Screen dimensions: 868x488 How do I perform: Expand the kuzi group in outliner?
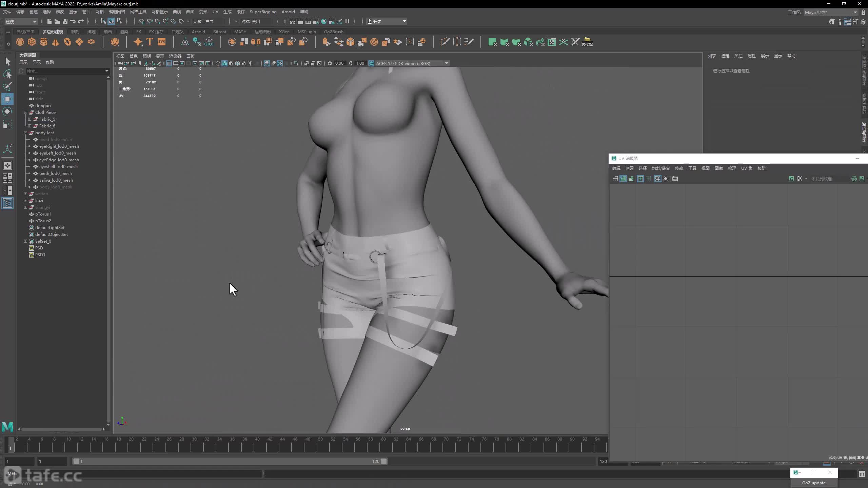click(25, 200)
